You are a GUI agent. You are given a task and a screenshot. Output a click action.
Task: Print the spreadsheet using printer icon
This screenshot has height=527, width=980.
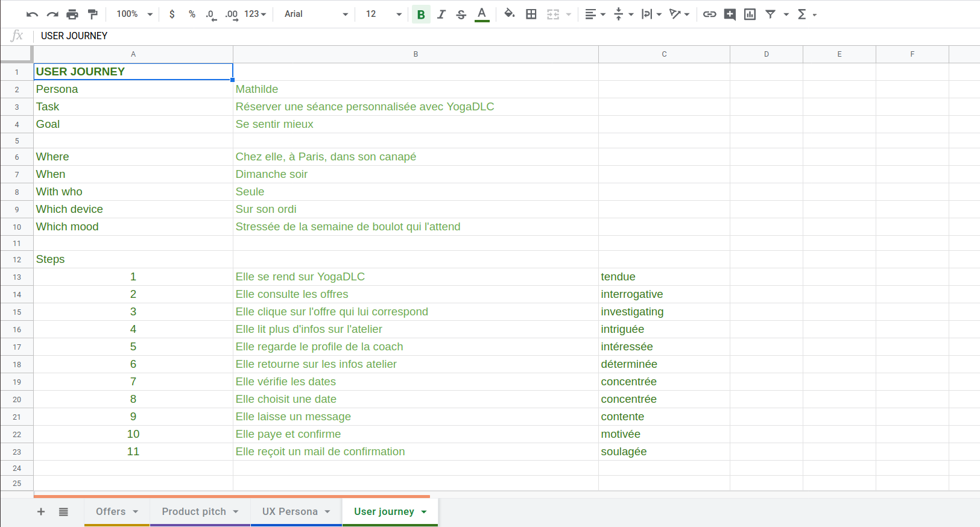72,14
